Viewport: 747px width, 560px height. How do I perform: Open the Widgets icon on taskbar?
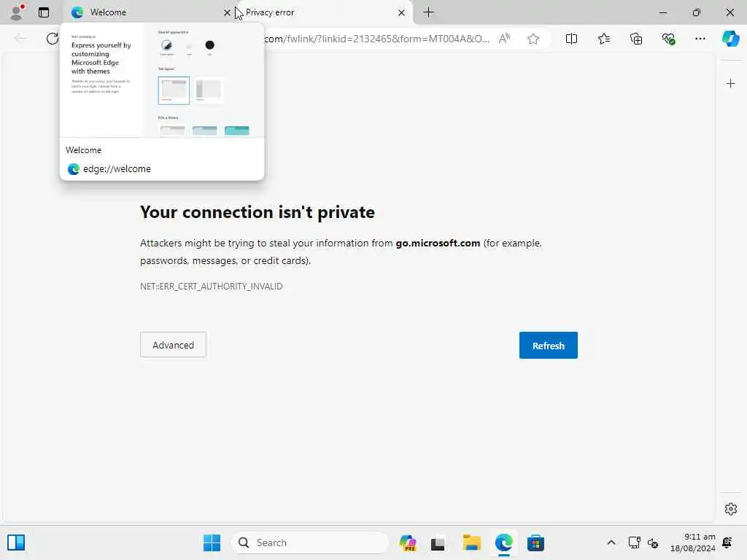point(16,542)
